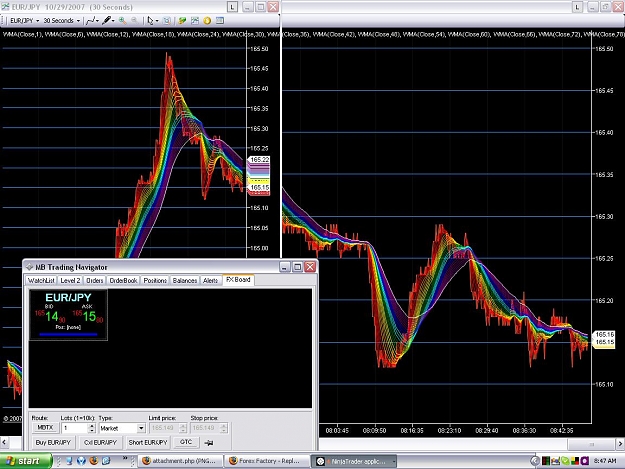Viewport: 625px width, 469px height.
Task: Expand the pencil drawing tool dropdown arrow
Action: tap(113, 20)
